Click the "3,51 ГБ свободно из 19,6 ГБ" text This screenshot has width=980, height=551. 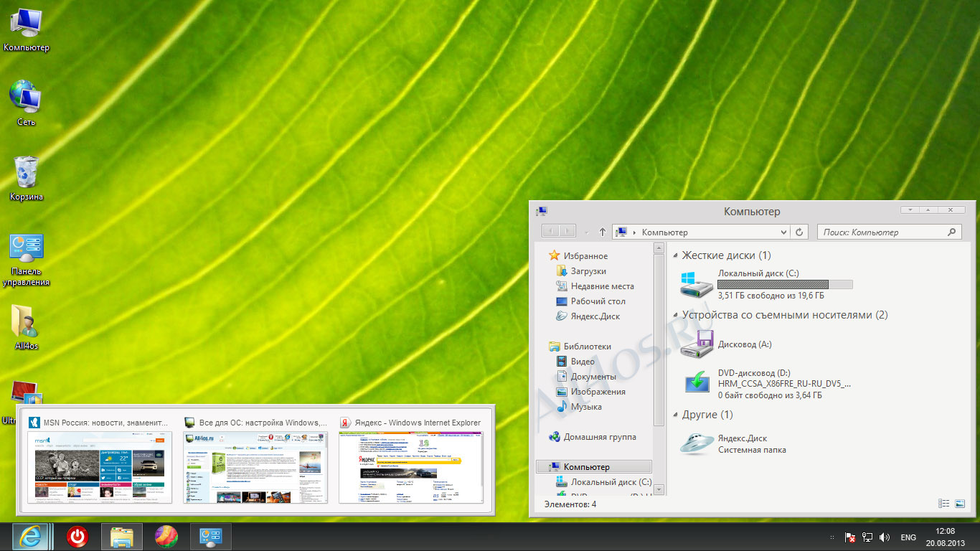tap(771, 296)
